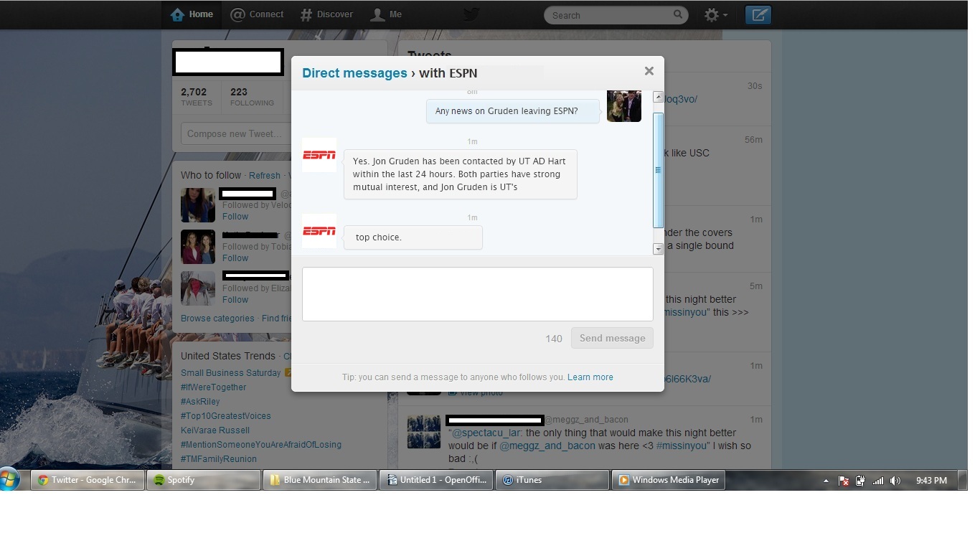Click scrollbar down arrow in conversation
Image resolution: width=980 pixels, height=551 pixels.
(x=658, y=249)
